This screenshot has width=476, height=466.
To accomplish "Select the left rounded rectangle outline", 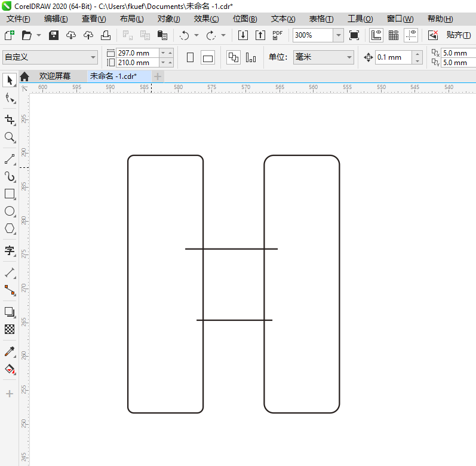I will pos(165,284).
